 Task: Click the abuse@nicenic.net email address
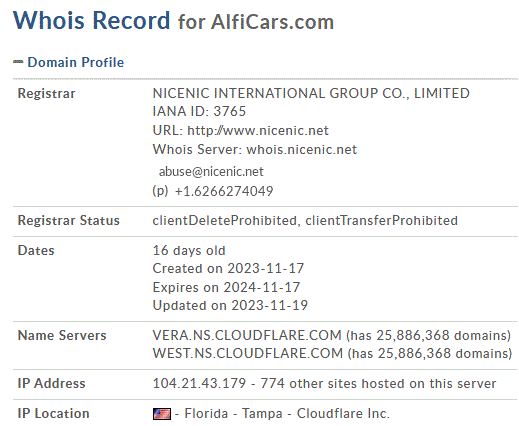point(211,171)
